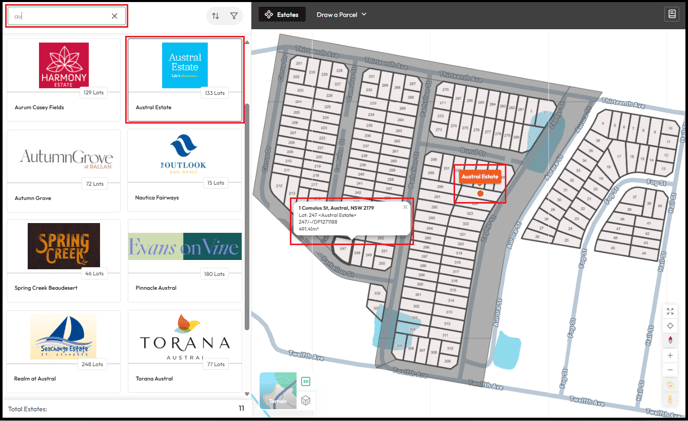
Task: Click the 133 Lots badge
Action: [x=215, y=93]
